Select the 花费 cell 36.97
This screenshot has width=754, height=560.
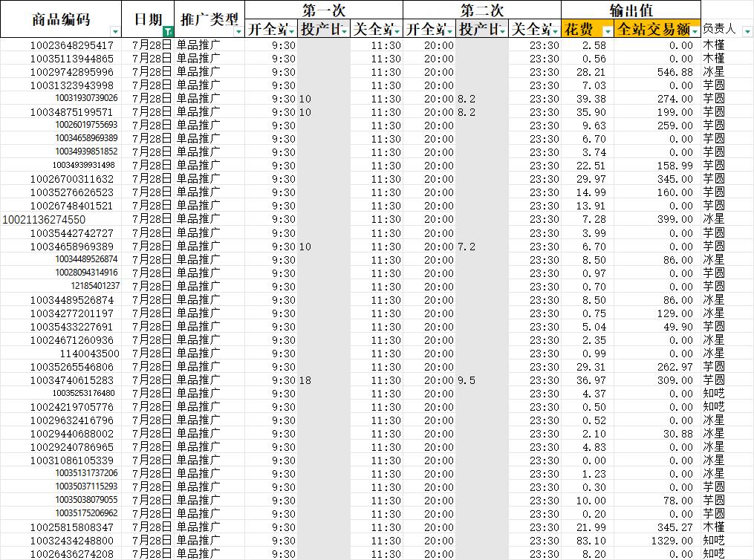588,380
